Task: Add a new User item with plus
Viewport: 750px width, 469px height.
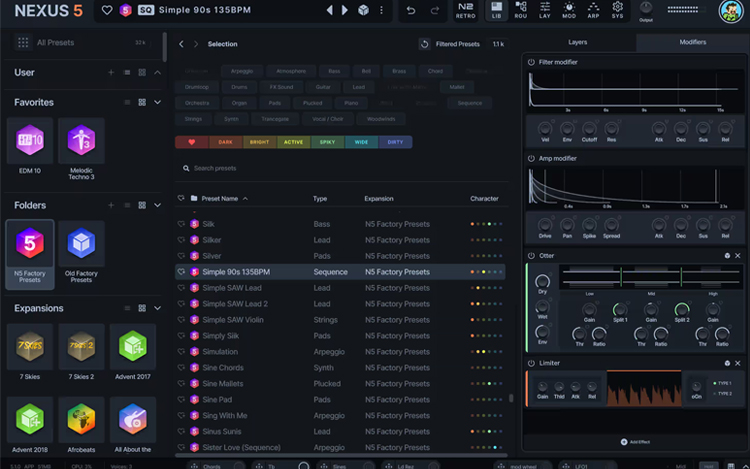Action: coord(111,73)
